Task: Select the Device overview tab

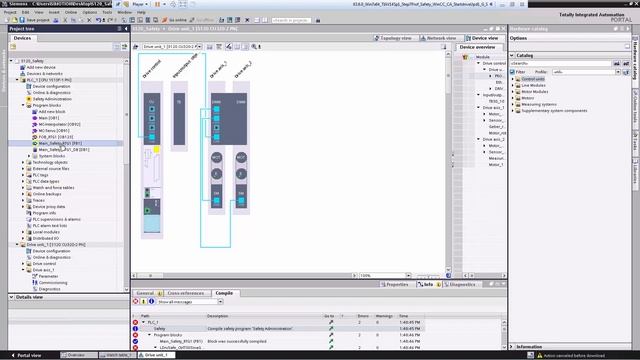Action: pos(478,47)
